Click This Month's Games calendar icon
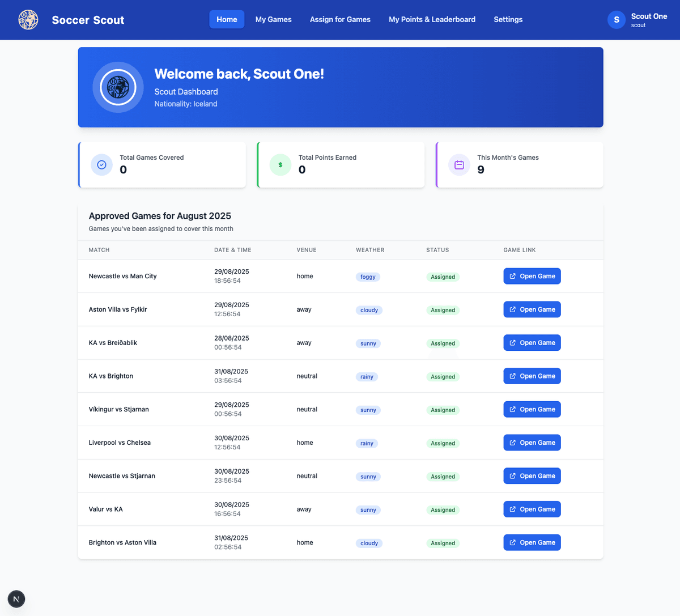This screenshot has height=616, width=680. coord(459,165)
